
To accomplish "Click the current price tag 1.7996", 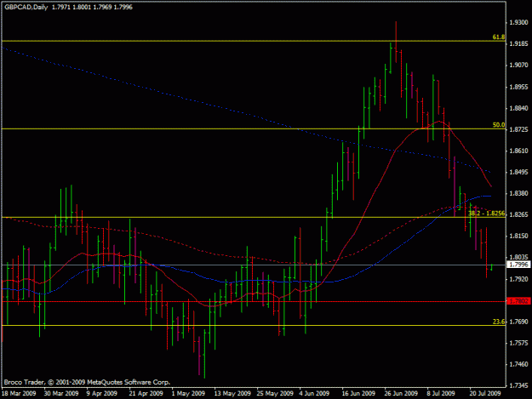I will pos(518,265).
